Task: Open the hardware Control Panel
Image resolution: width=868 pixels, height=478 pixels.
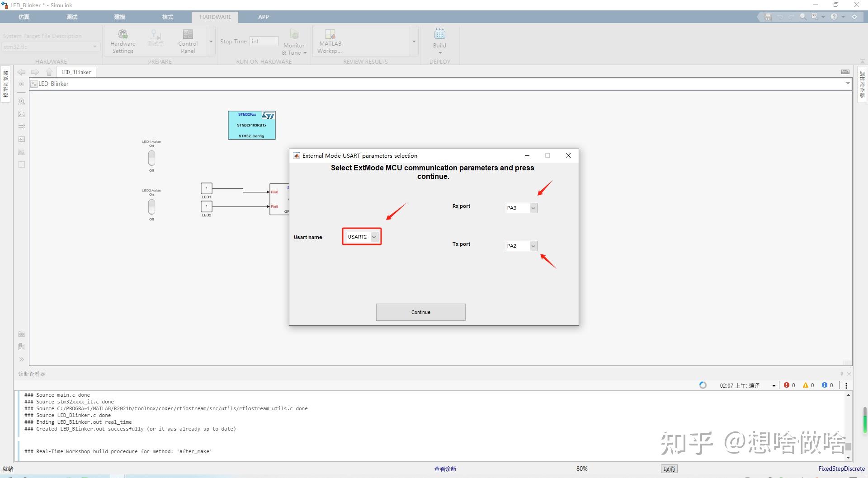Action: click(x=188, y=41)
